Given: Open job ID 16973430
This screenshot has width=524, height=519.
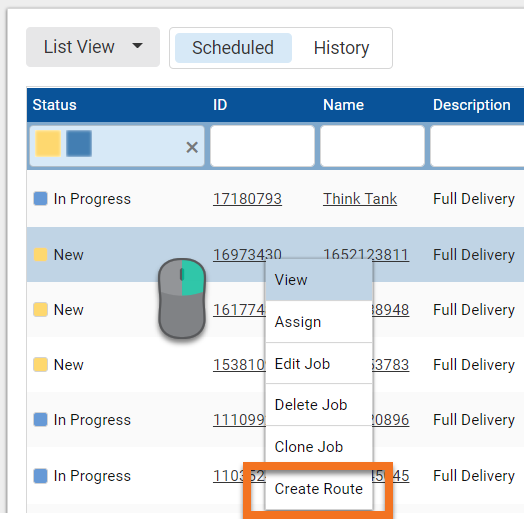Looking at the screenshot, I should coord(247,254).
